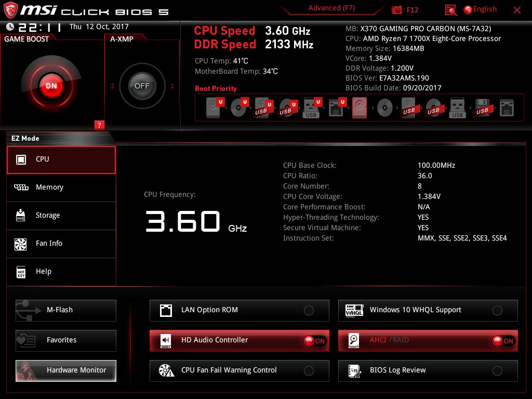
Task: Select USB floppy boot device icon
Action: 482,108
